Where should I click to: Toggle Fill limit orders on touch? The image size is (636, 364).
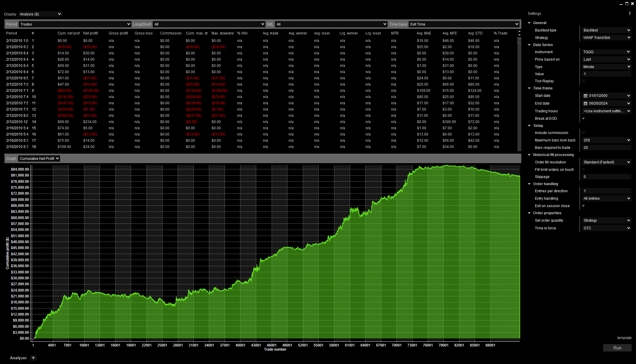(583, 169)
